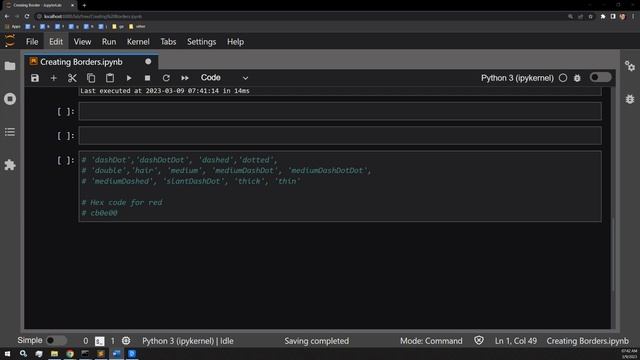Go back in the browser
The height and width of the screenshot is (360, 640).
tap(7, 16)
